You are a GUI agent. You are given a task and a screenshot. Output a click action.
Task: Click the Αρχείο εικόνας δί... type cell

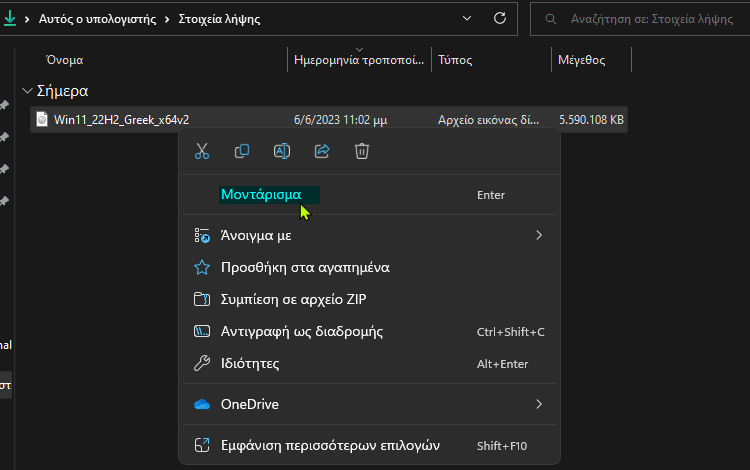coord(488,120)
